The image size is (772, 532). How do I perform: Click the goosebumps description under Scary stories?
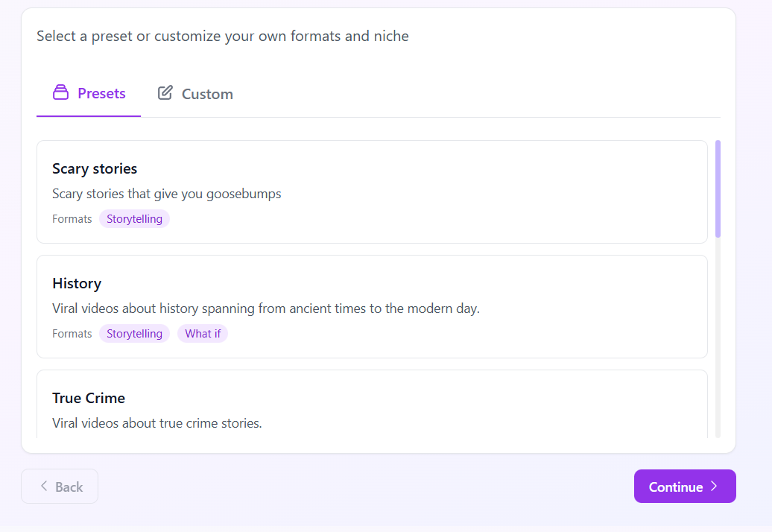(166, 193)
